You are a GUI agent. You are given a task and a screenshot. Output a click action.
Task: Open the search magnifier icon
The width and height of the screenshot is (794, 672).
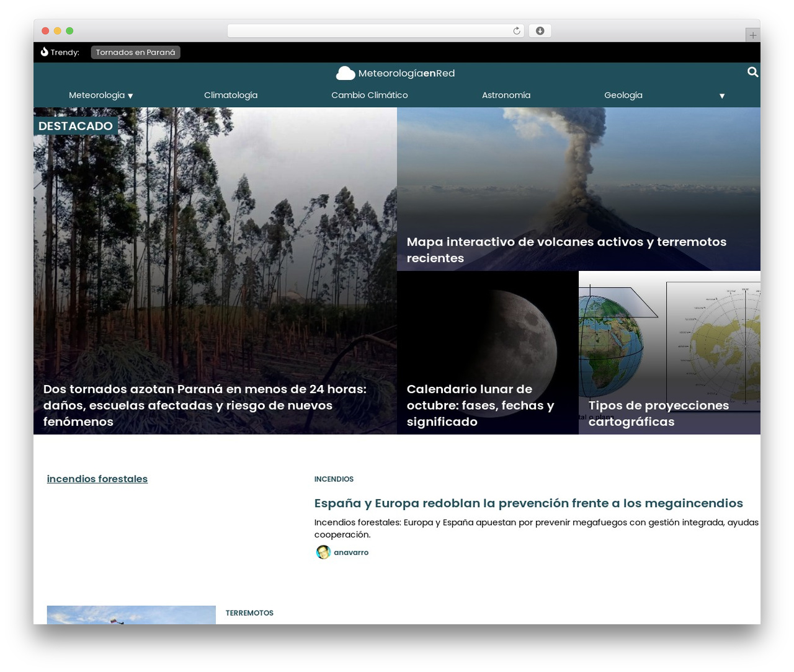(x=752, y=72)
